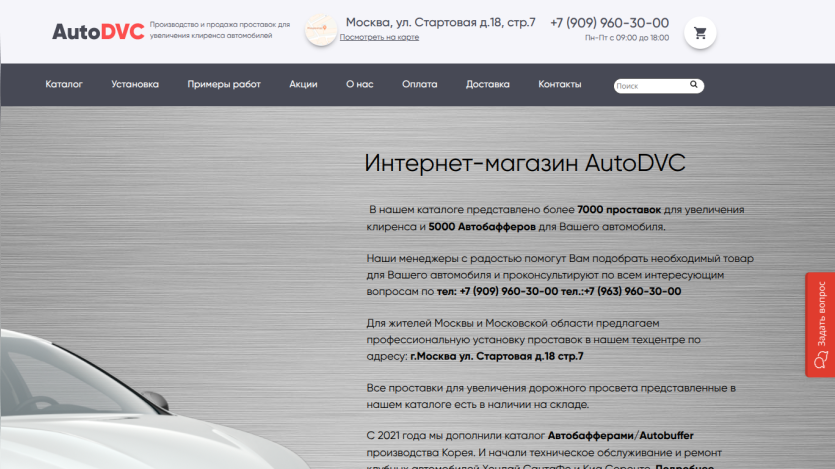This screenshot has height=469, width=835.
Task: Click the tagline Производство и продажа проставок
Action: (219, 30)
